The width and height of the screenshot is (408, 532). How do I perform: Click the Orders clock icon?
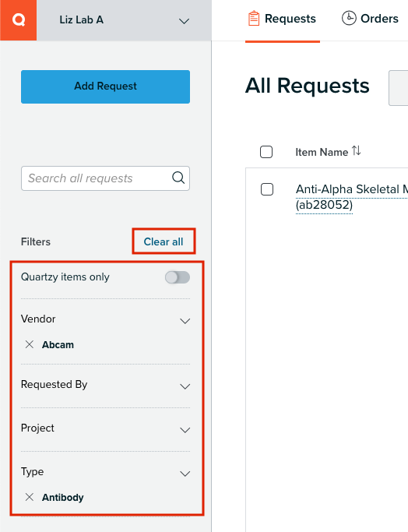tap(349, 19)
